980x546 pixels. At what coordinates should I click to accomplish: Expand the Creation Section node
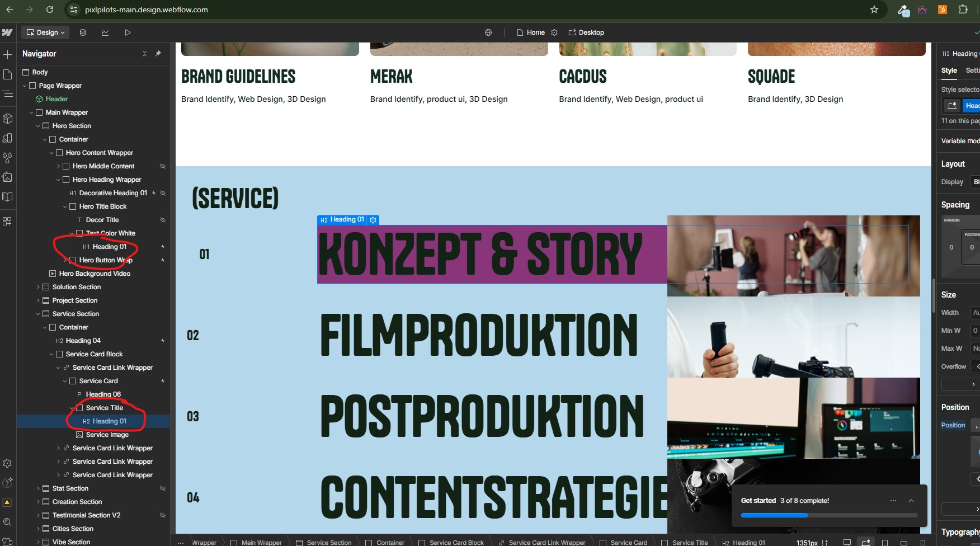coord(38,502)
